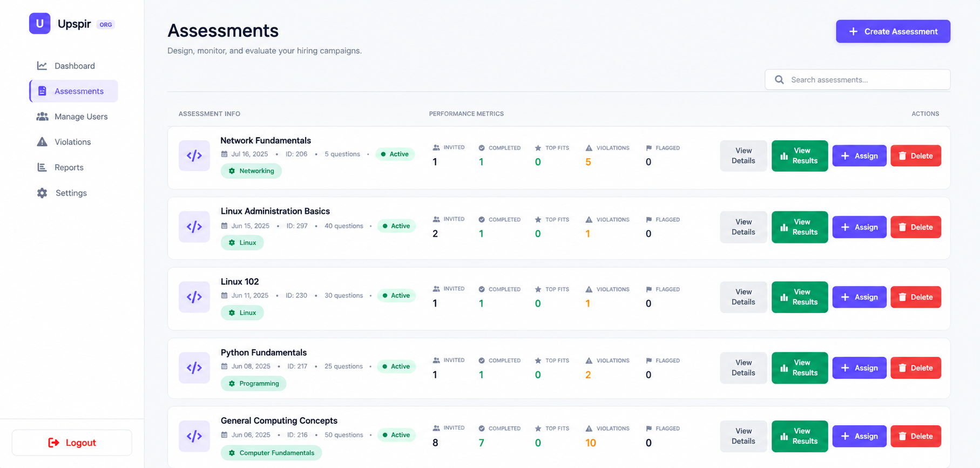Click the Active status badge for Python Fundamentals
Screen dimensions: 980x468
(x=396, y=367)
